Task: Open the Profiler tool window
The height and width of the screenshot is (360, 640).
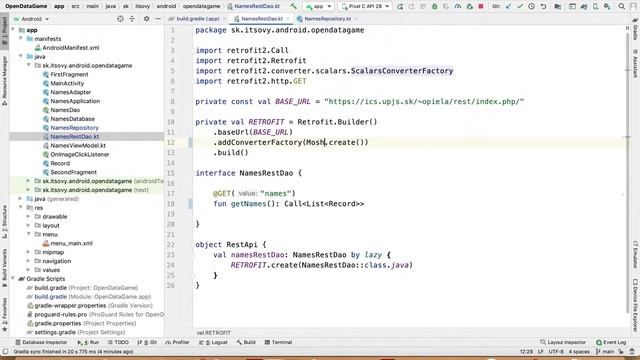Action: (177, 342)
